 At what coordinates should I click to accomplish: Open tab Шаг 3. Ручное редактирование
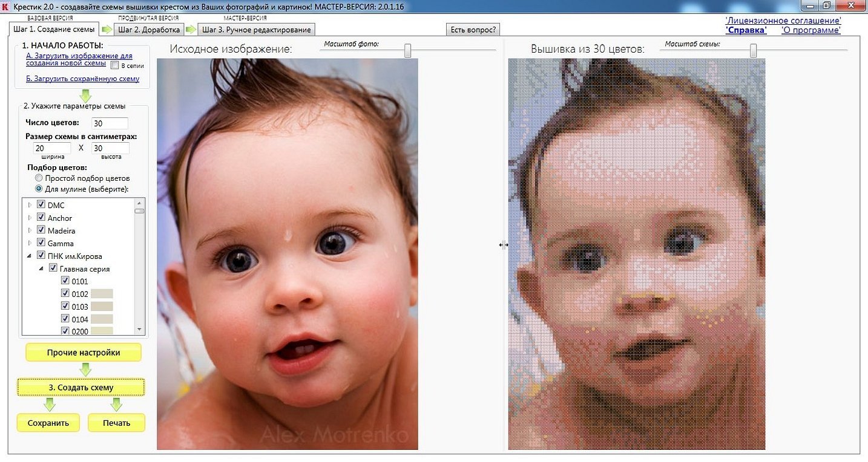click(256, 30)
